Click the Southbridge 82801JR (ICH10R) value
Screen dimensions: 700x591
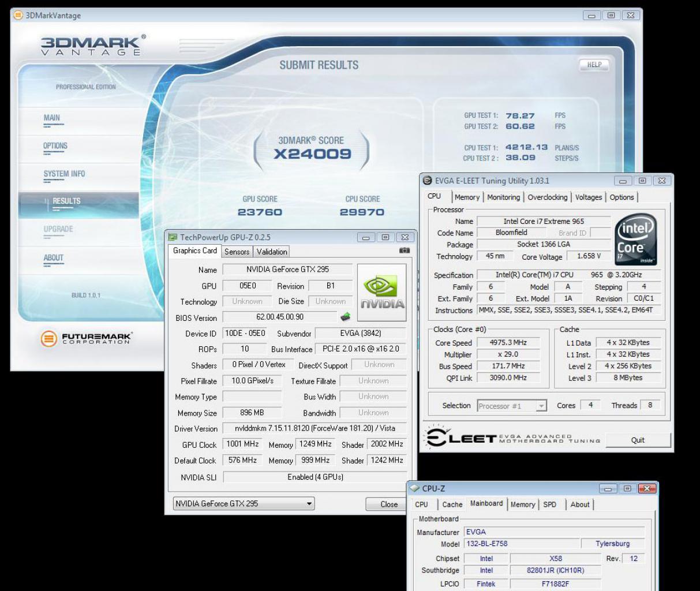pyautogui.click(x=555, y=570)
